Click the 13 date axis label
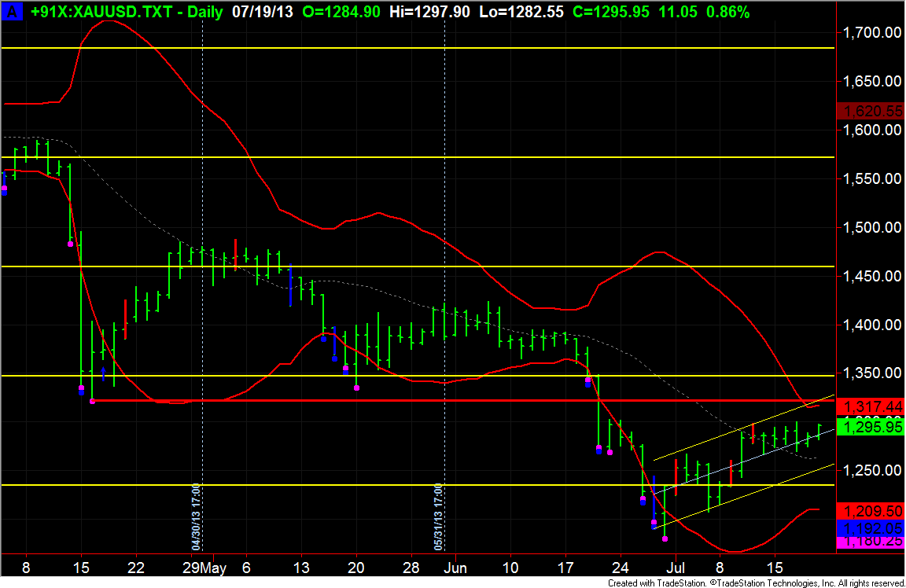Screen dimensions: 906x588 (301, 568)
